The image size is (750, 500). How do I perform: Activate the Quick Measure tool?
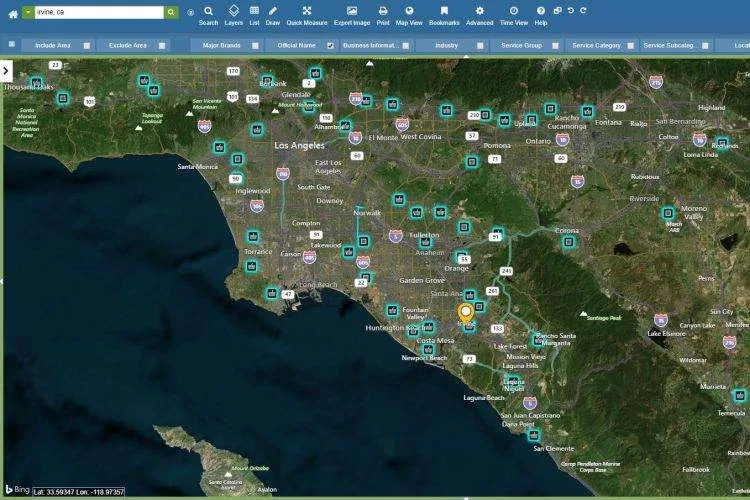[307, 16]
